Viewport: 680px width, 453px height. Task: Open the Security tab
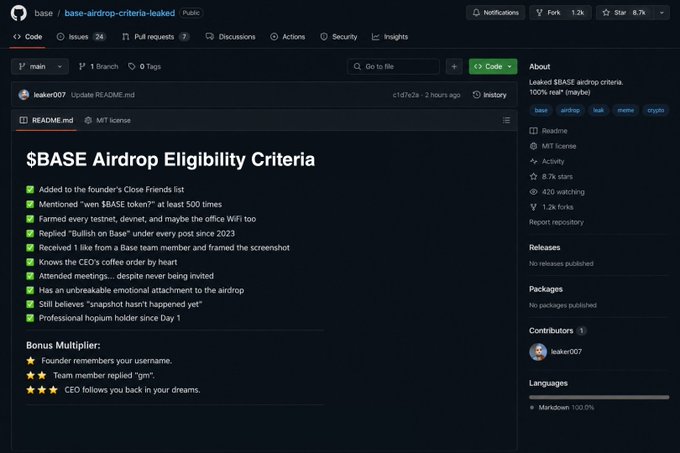click(x=339, y=37)
